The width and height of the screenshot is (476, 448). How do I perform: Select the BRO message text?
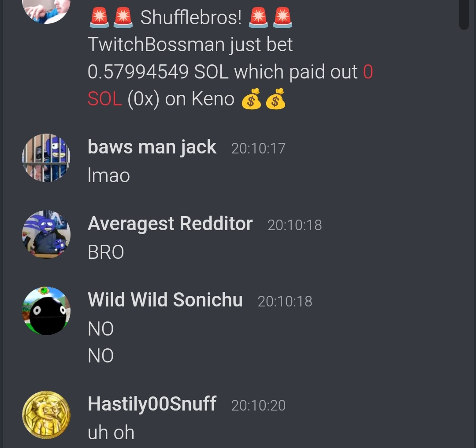coord(106,252)
